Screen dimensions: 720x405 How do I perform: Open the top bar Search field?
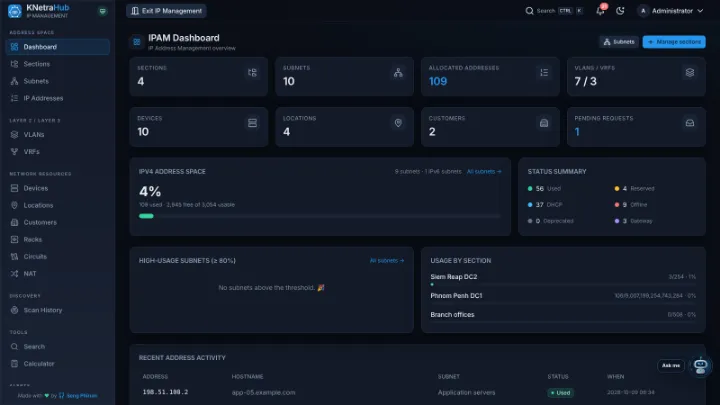tap(554, 11)
